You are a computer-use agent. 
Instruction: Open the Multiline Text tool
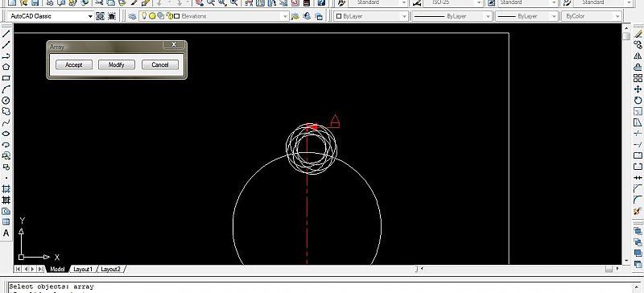click(x=6, y=233)
